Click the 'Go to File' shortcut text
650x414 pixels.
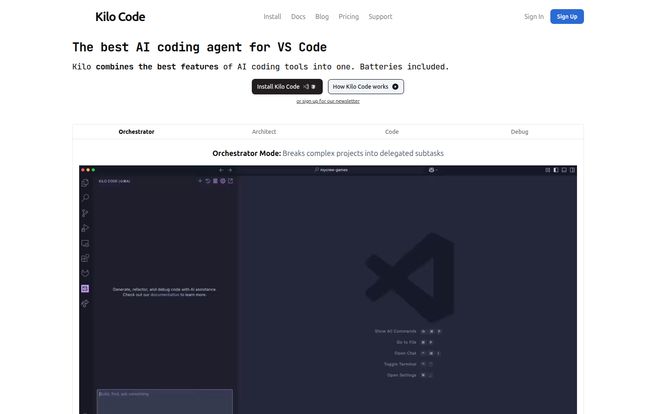pos(406,342)
